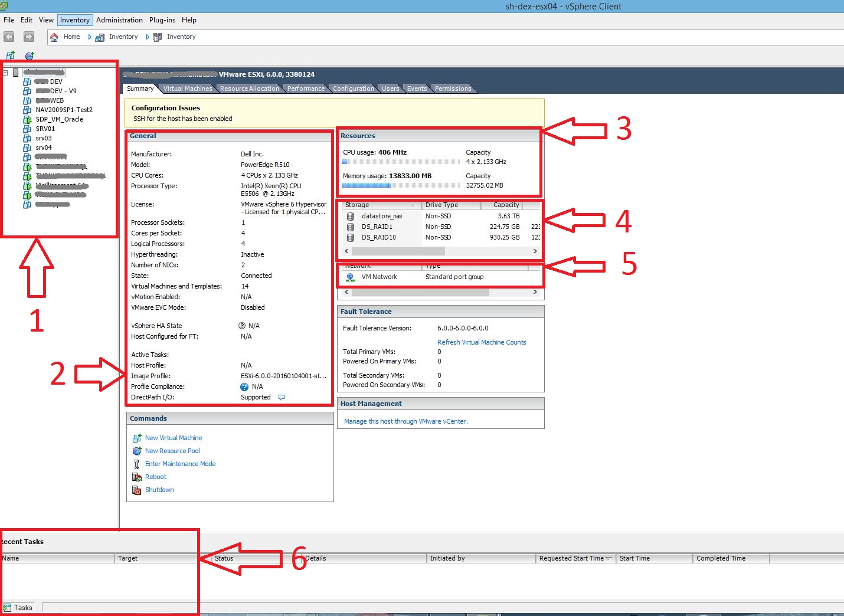The width and height of the screenshot is (844, 616).
Task: Click the Shutdown command icon
Action: 137,490
